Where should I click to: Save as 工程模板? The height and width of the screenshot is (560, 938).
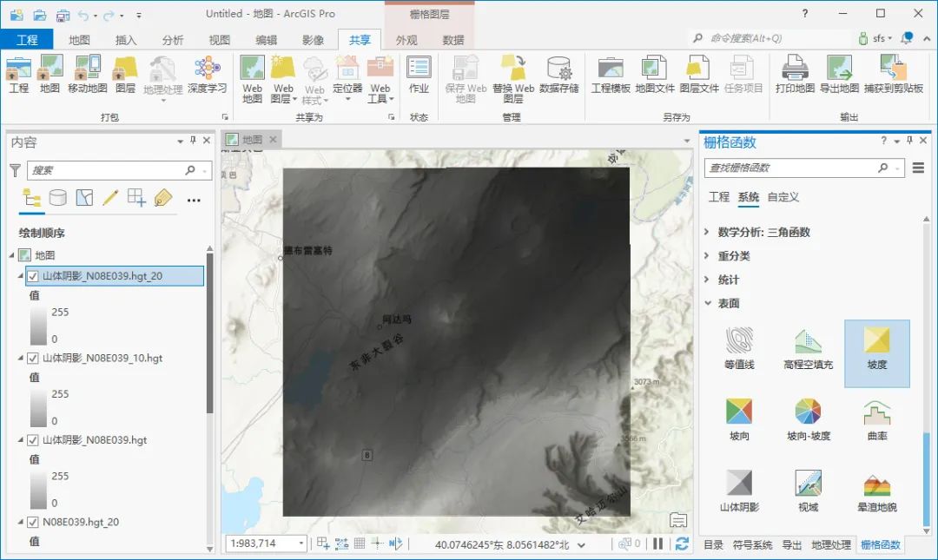point(611,75)
